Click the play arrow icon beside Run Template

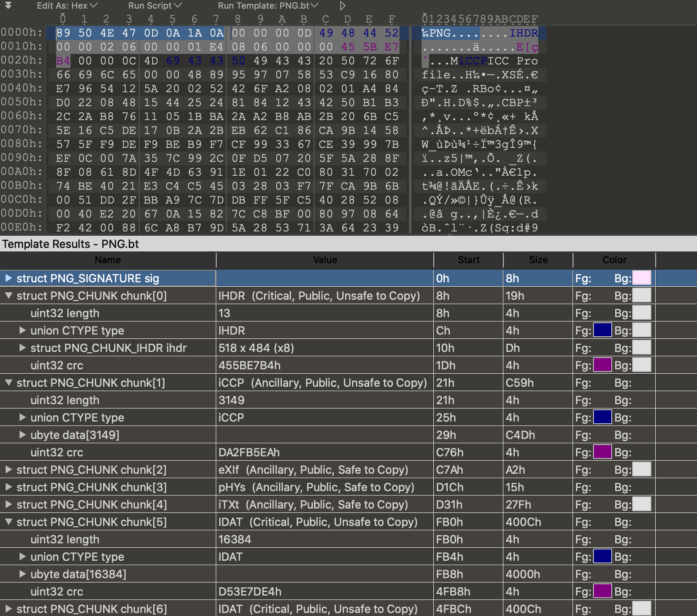[x=342, y=6]
